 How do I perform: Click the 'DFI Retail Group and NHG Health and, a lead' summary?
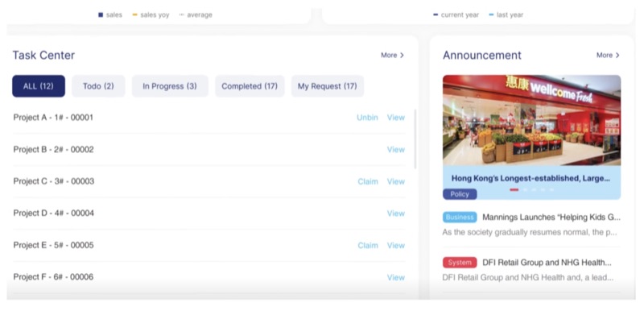tap(528, 278)
